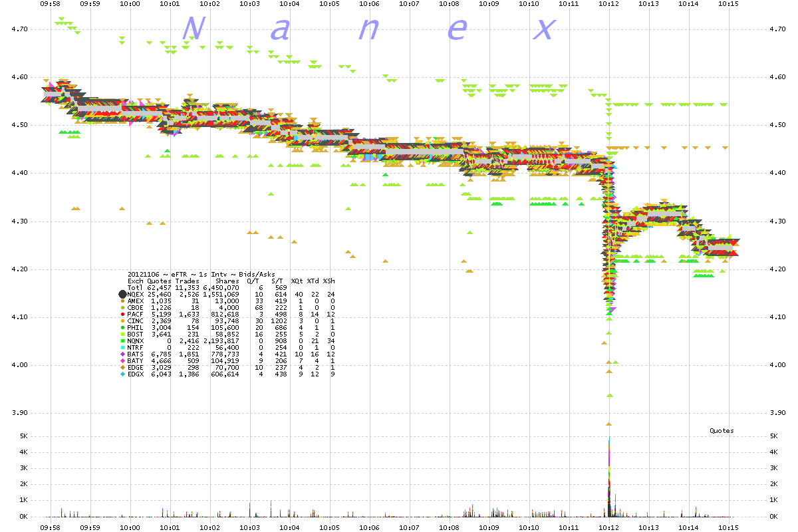Click the 'Totl' row label in legend
Image resolution: width=798 pixels, height=532 pixels.
[135, 287]
